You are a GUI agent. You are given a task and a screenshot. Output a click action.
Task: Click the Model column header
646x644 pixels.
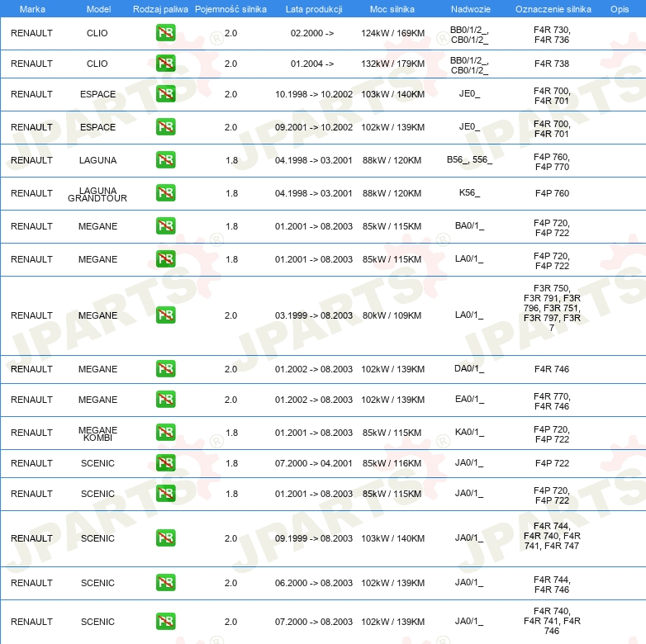pyautogui.click(x=98, y=9)
